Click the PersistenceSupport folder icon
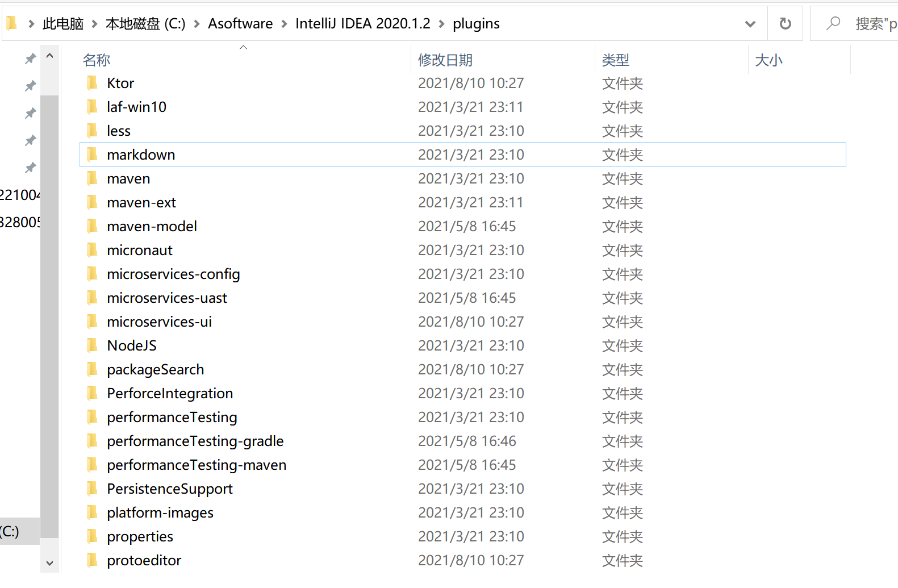The height and width of the screenshot is (588, 898). click(92, 489)
